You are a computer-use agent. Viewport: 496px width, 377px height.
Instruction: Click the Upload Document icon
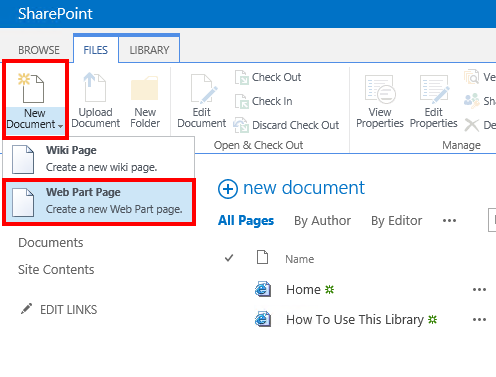(x=95, y=87)
